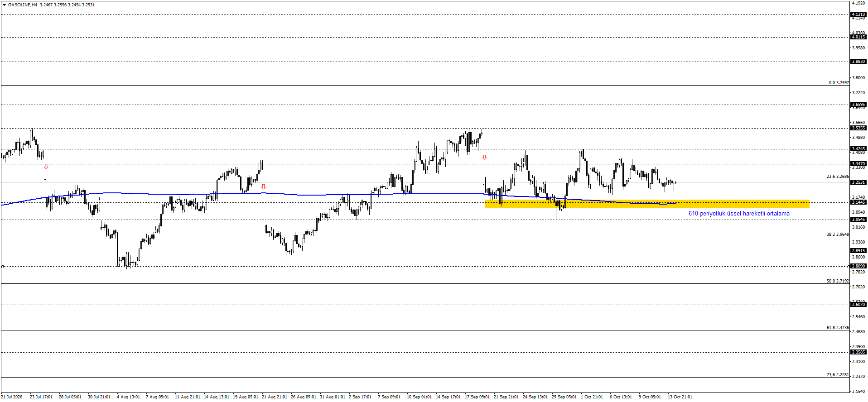Viewport: 868px width, 402px height.
Task: Click the 4.0115 price level tag
Action: click(858, 37)
